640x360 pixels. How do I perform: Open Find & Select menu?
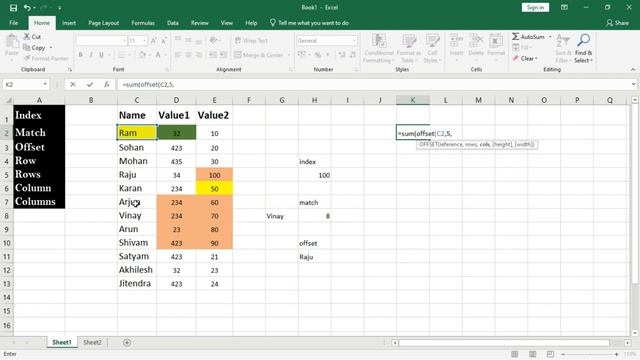pyautogui.click(x=583, y=49)
